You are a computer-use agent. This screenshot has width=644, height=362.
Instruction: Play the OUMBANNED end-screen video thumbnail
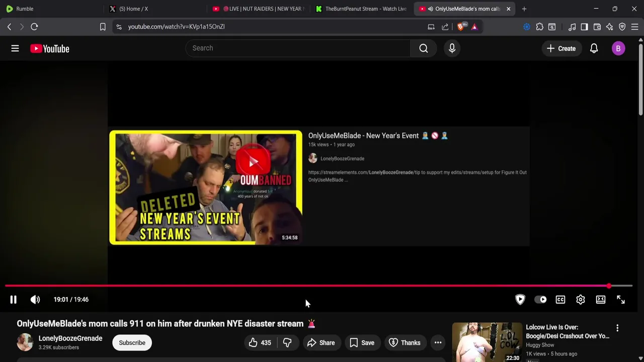(x=206, y=188)
